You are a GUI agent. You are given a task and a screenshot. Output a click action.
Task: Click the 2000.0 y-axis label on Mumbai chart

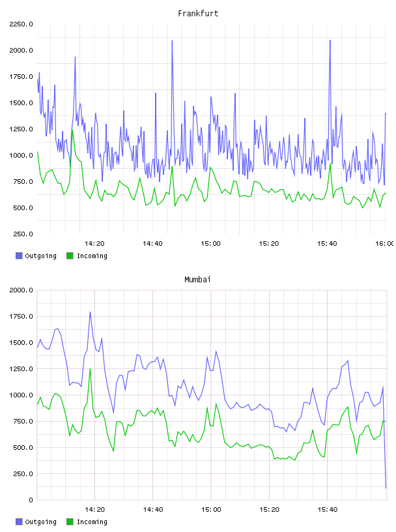(x=21, y=290)
